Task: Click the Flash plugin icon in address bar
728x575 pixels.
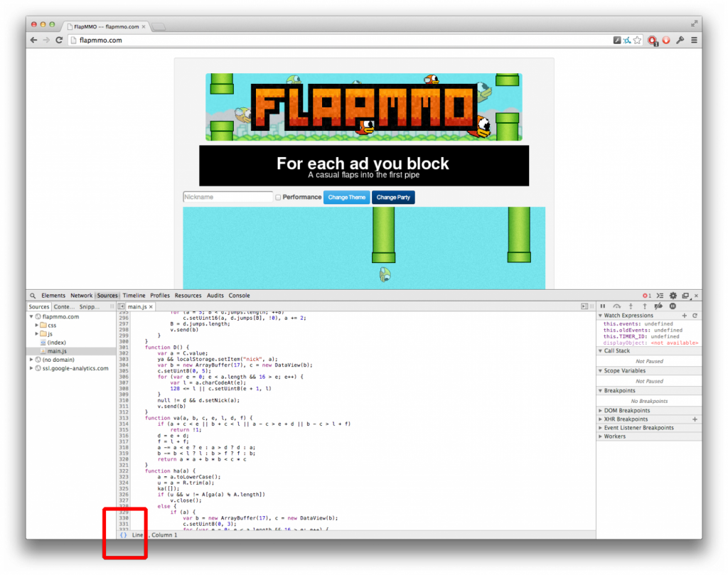Action: pos(617,41)
